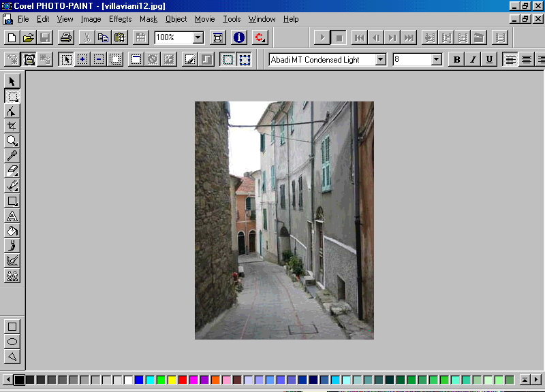The width and height of the screenshot is (545, 392).
Task: Click the Print icon in toolbar
Action: click(65, 37)
